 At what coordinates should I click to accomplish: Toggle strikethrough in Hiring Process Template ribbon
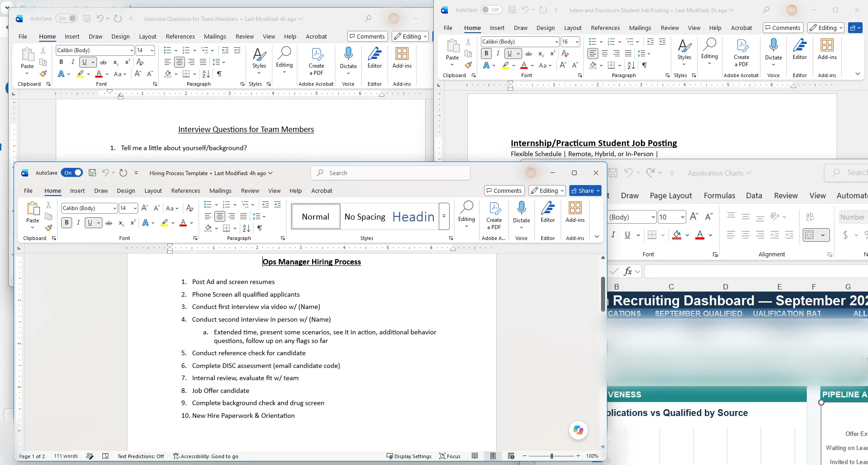(109, 223)
